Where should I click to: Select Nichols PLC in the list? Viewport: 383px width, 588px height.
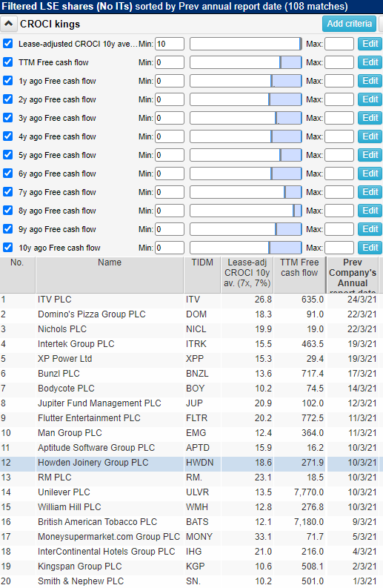[x=190, y=329]
